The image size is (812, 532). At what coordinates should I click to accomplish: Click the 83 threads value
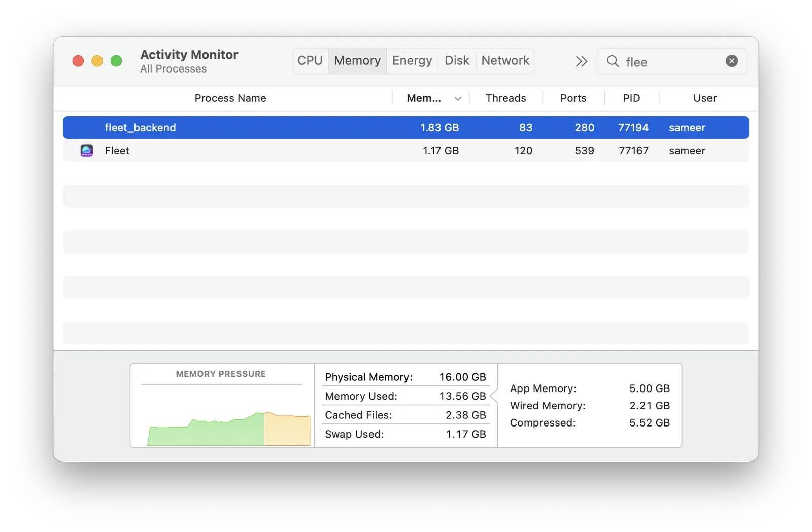click(526, 128)
